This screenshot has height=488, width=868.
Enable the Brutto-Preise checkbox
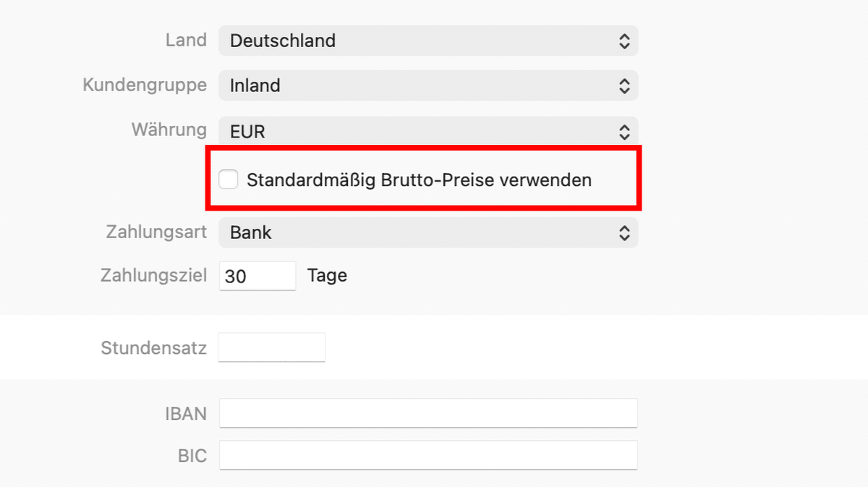[229, 180]
